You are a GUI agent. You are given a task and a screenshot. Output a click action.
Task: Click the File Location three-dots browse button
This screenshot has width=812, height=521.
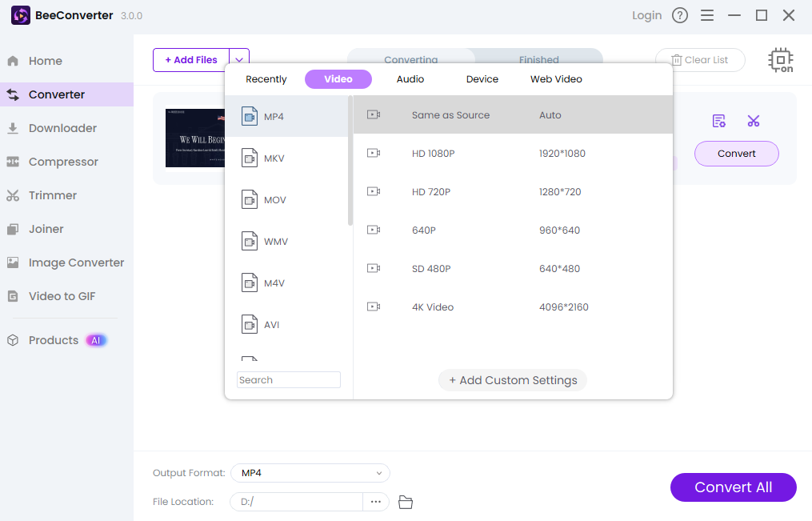tap(376, 502)
